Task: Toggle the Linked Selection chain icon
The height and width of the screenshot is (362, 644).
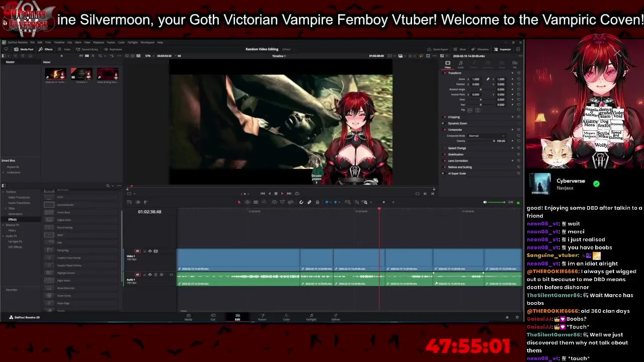Action: [309, 202]
